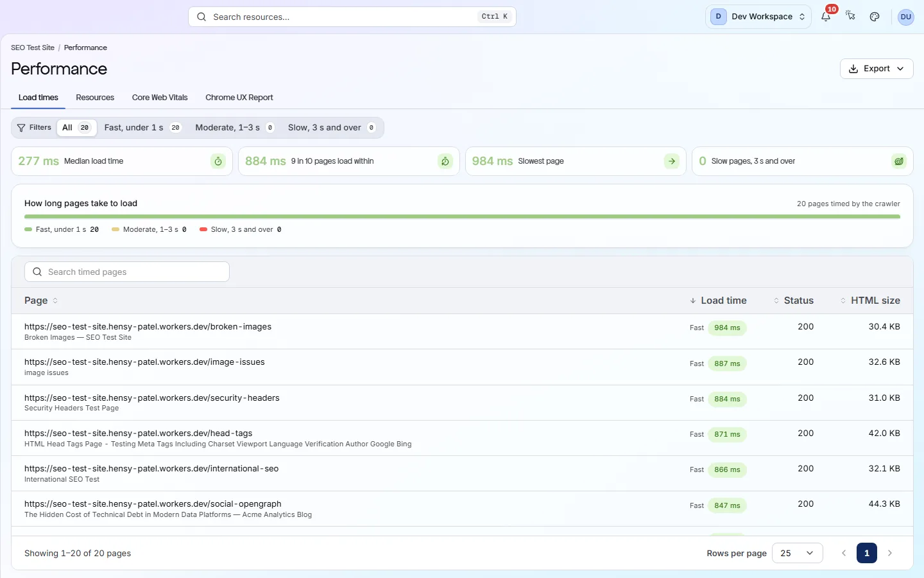Screen dimensions: 924x578
Task: Open the Core Web Vitals tab
Action: 160,98
